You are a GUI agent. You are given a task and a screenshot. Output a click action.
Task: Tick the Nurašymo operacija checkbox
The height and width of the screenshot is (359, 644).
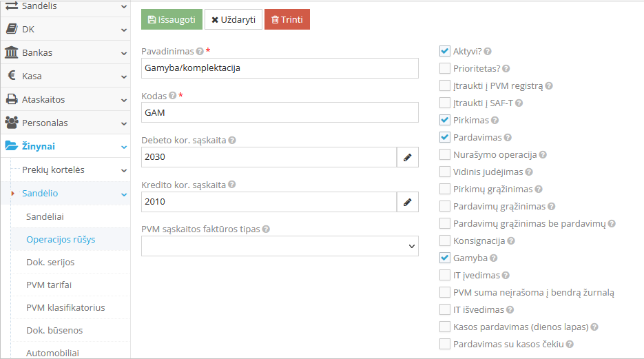(x=445, y=155)
